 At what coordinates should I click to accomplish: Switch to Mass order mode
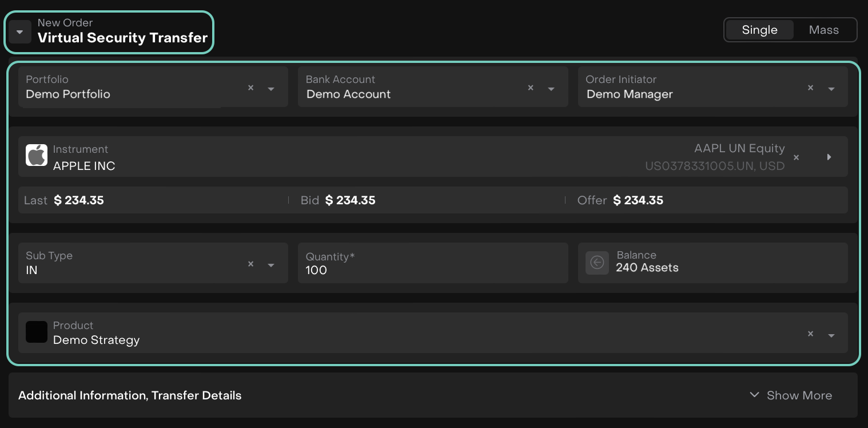tap(823, 30)
